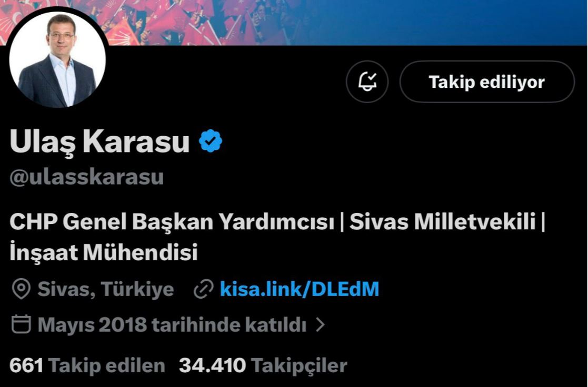Click the link chain icon
Screen dimensions: 588x387
pos(204,289)
